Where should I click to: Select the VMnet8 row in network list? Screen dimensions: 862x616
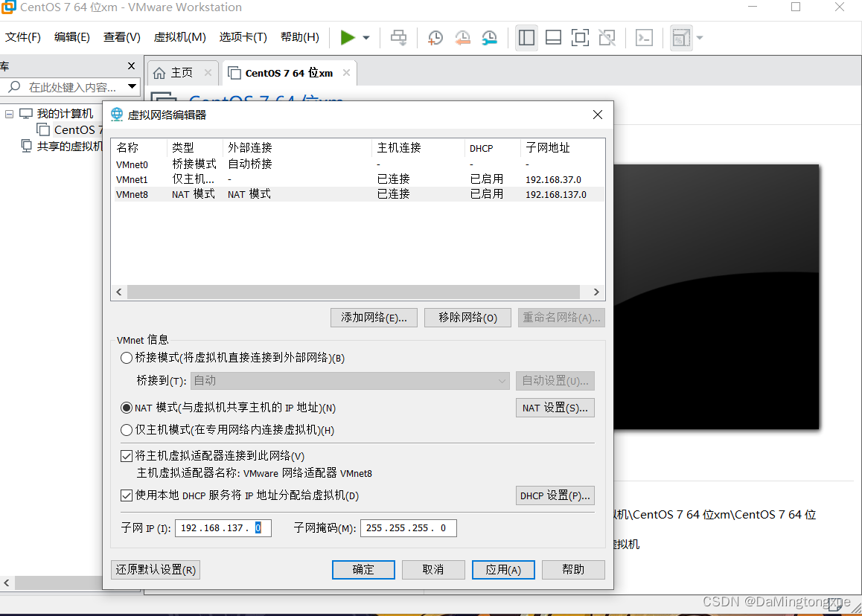click(358, 194)
